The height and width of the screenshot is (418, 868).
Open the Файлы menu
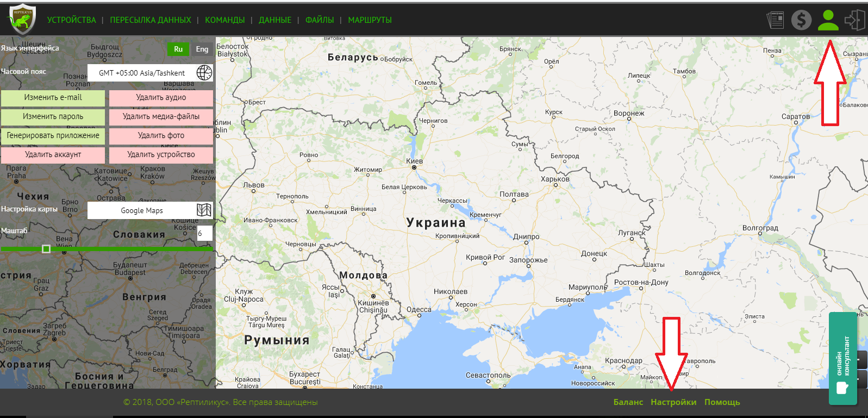(320, 20)
